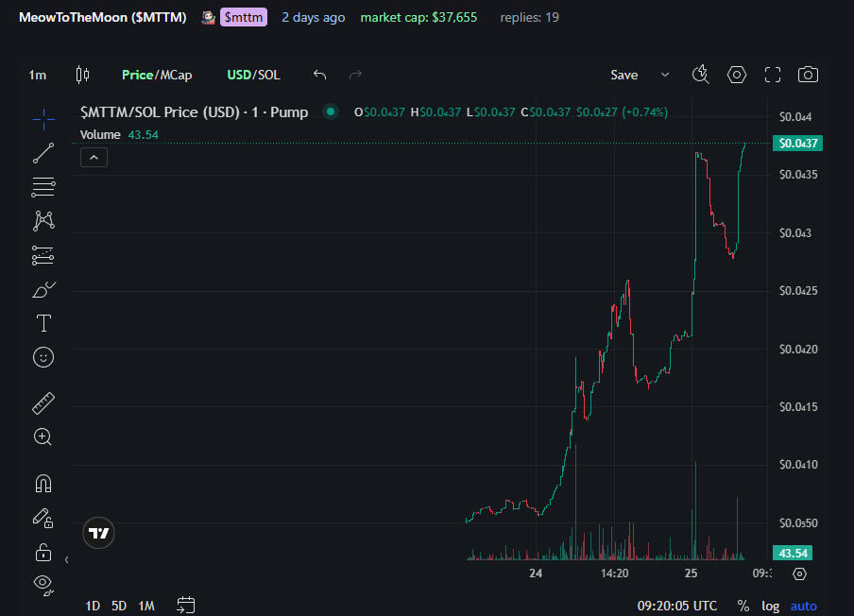Enter fullscreen chart mode
This screenshot has height=616, width=854.
pos(773,75)
